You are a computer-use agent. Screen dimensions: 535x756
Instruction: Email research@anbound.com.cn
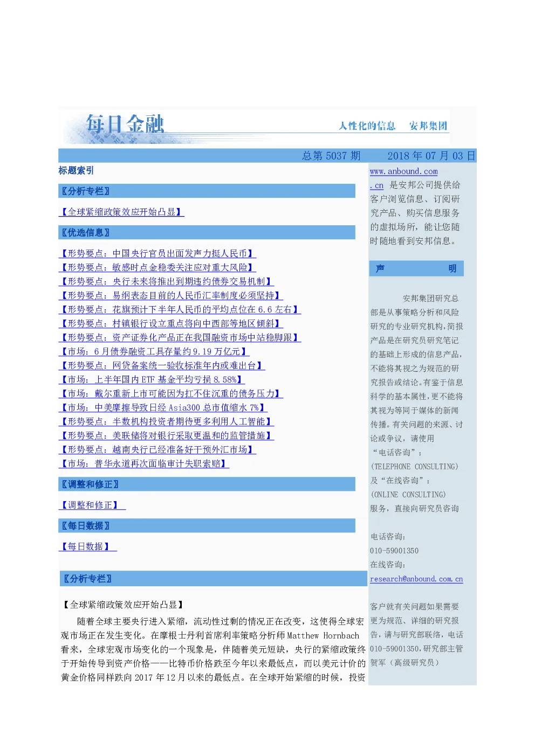point(416,579)
